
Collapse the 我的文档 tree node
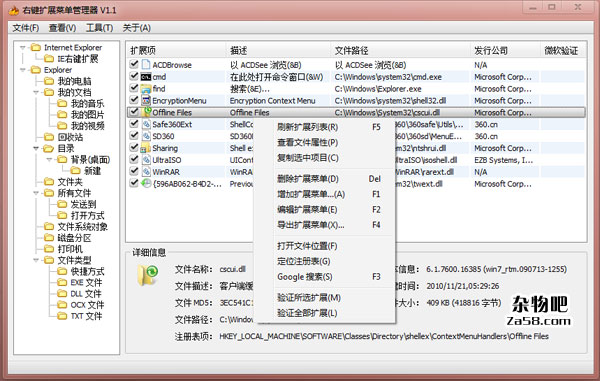point(36,93)
